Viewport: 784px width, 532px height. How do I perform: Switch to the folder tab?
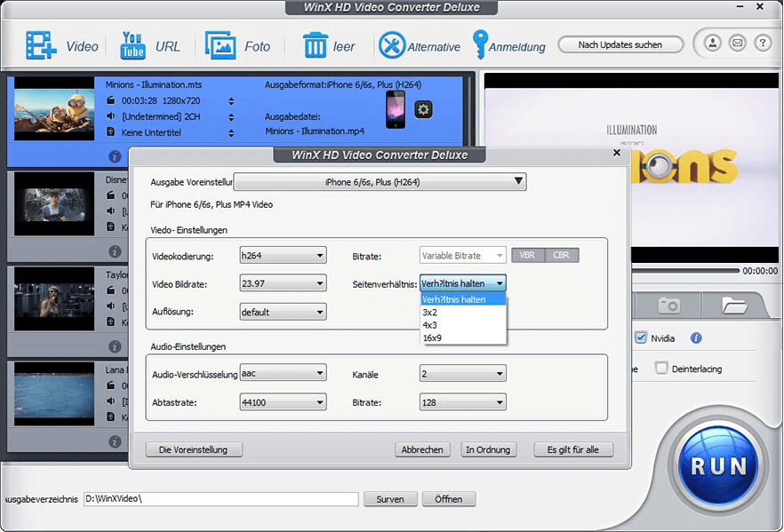coord(734,305)
